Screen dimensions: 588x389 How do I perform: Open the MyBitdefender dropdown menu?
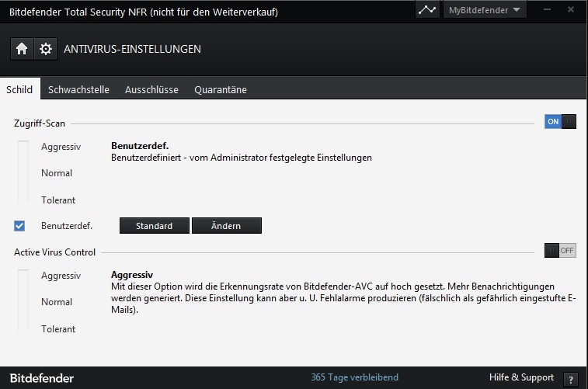[x=485, y=10]
